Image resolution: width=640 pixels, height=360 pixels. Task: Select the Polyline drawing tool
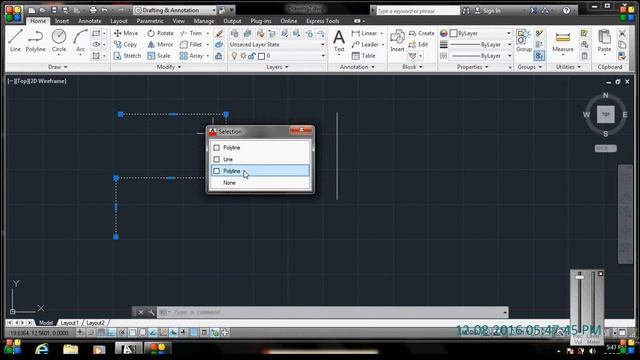click(36, 41)
